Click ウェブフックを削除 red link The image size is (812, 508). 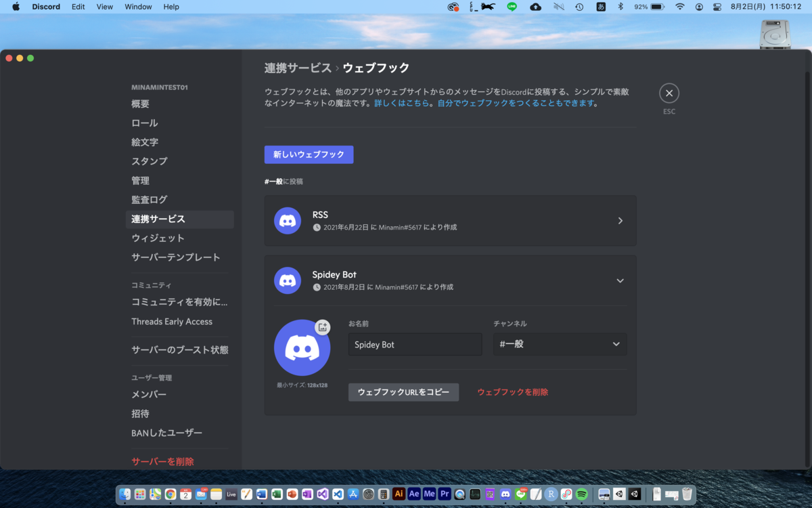pos(513,392)
